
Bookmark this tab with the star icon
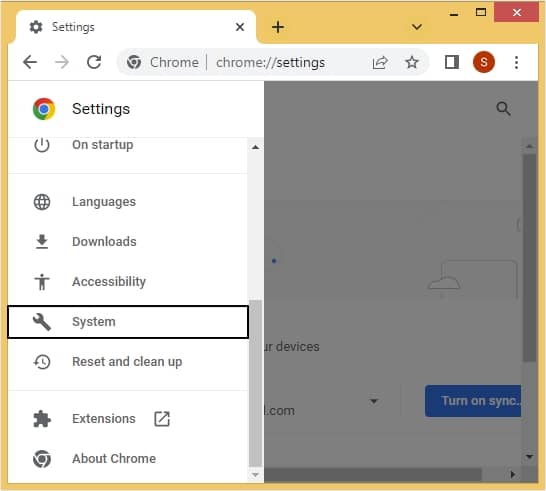tap(412, 63)
